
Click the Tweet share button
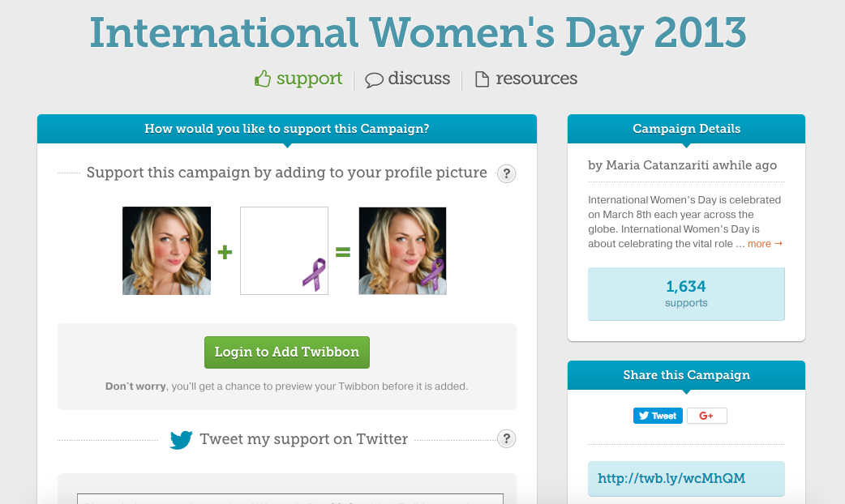[x=658, y=416]
